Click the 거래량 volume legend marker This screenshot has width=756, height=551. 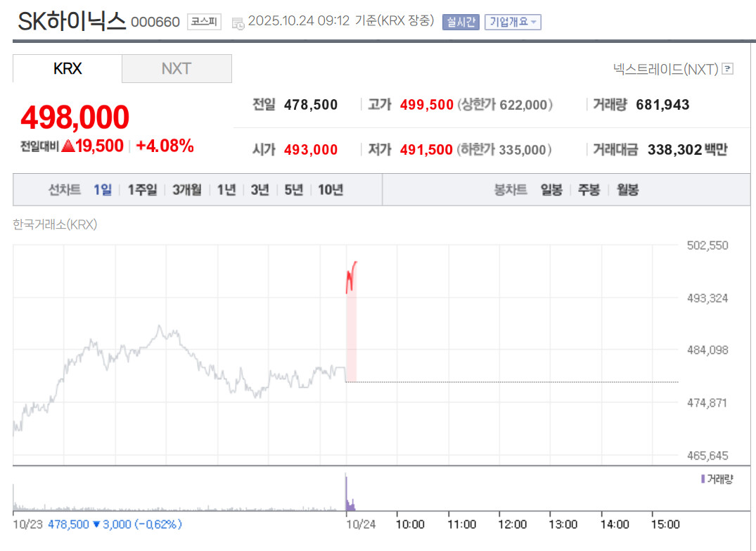(703, 479)
